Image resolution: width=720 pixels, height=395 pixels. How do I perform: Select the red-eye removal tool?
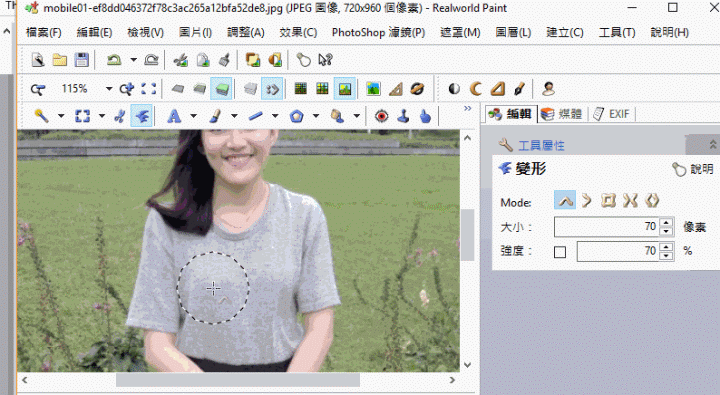[x=381, y=116]
